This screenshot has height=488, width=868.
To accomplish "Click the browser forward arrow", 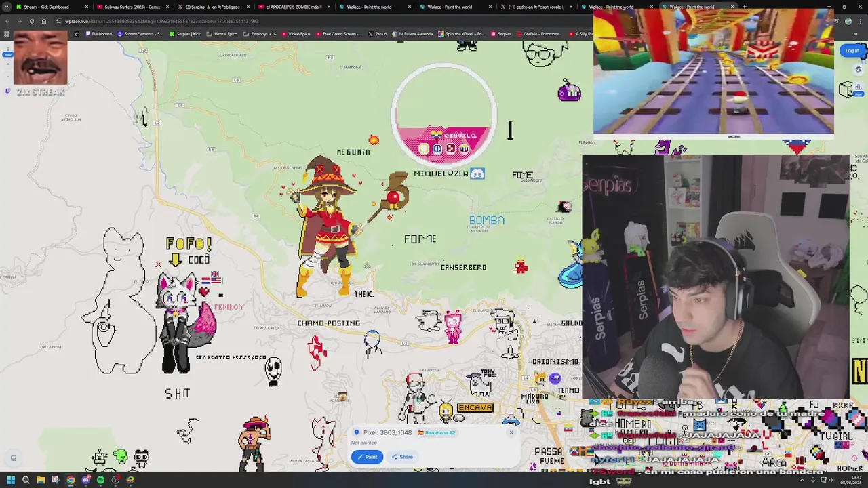I will (x=19, y=21).
